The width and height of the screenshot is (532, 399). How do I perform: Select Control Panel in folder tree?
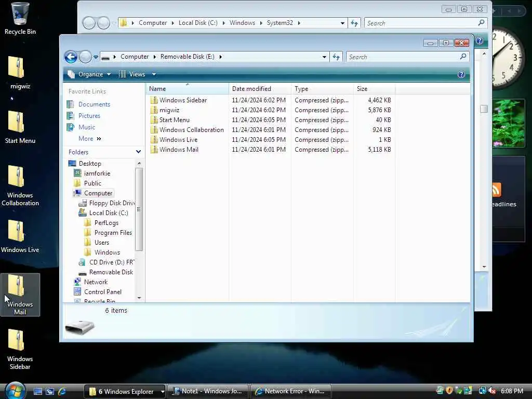click(102, 292)
